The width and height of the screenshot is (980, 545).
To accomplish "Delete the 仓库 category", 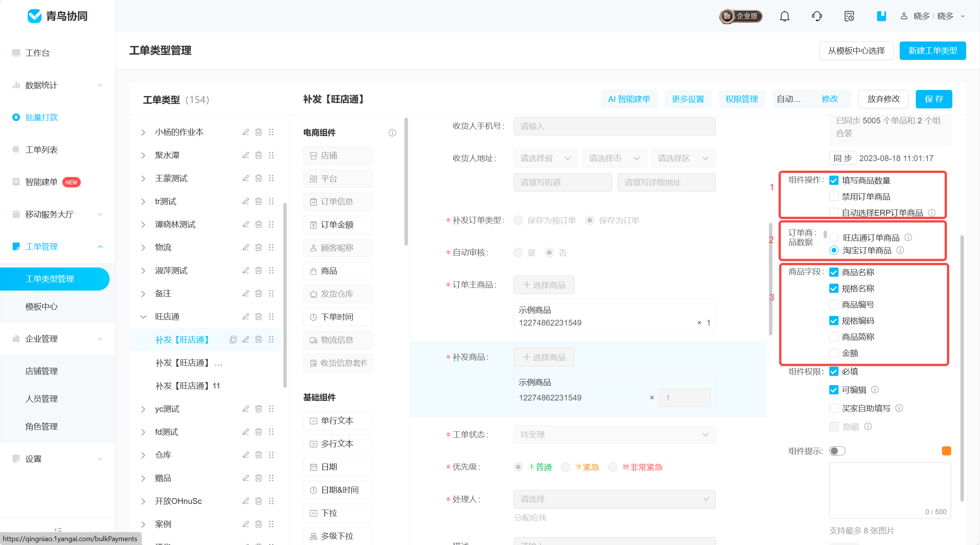I will (259, 455).
